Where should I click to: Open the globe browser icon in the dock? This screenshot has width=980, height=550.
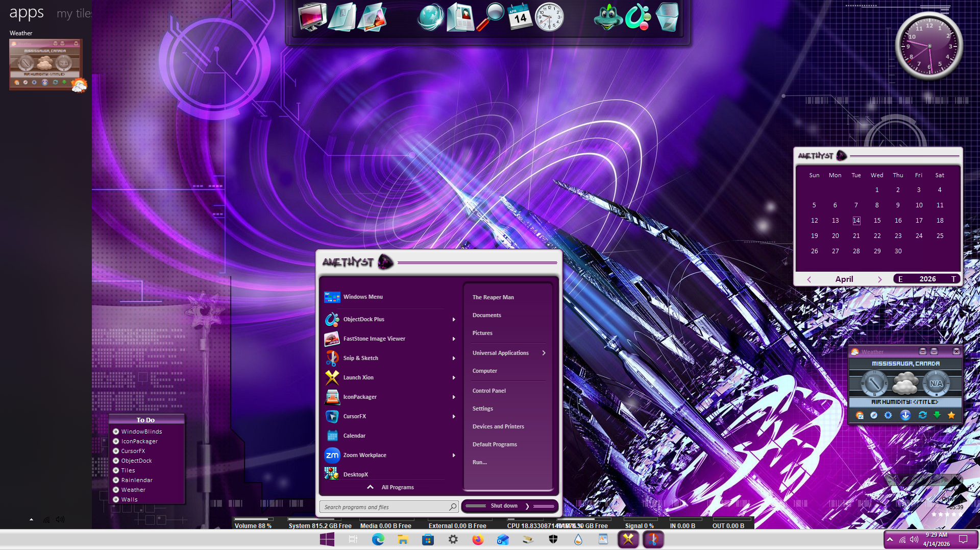(x=430, y=17)
